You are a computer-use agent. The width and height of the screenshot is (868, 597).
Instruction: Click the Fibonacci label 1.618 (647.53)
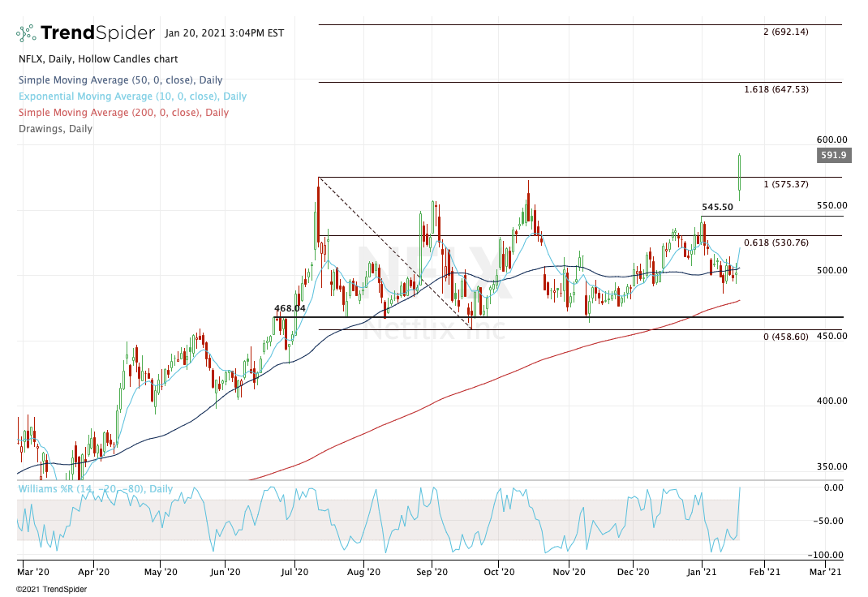pyautogui.click(x=776, y=89)
